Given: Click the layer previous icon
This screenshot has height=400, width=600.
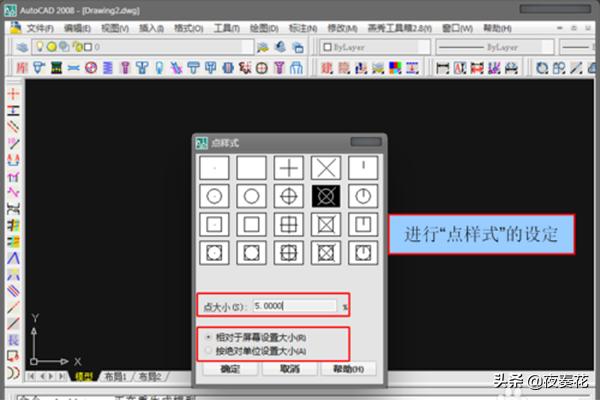Looking at the screenshot, I should tap(280, 47).
